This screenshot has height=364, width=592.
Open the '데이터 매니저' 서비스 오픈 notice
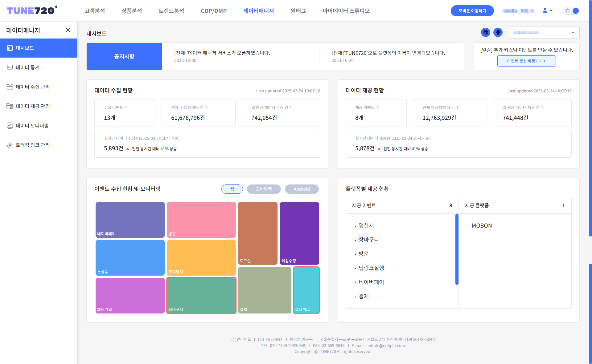click(222, 53)
